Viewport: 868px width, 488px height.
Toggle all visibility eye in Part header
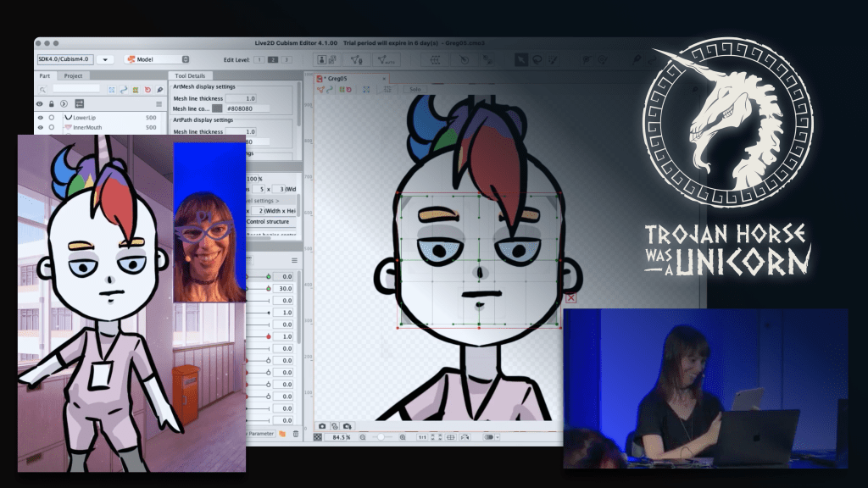point(39,103)
